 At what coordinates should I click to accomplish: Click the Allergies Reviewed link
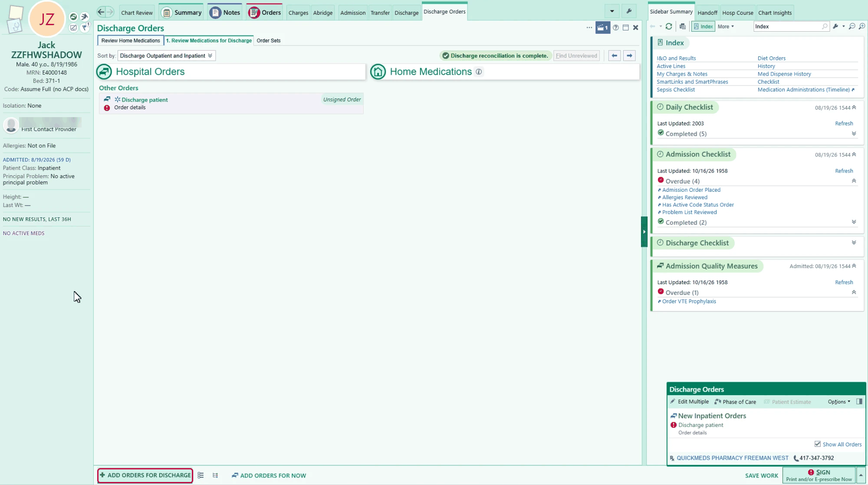pyautogui.click(x=684, y=197)
